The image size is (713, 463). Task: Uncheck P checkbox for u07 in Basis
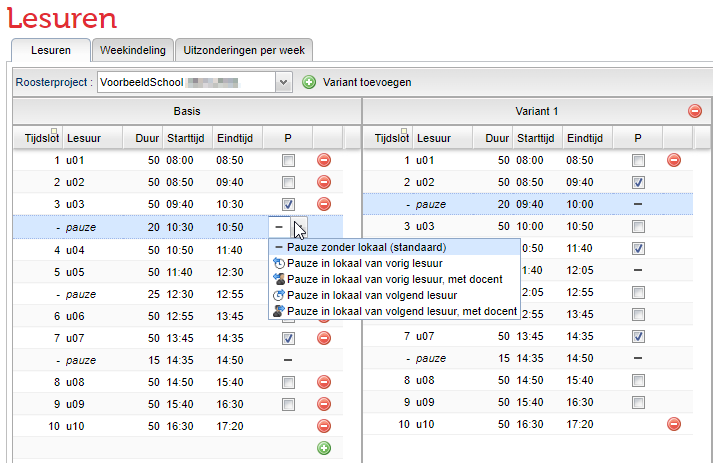pos(288,338)
